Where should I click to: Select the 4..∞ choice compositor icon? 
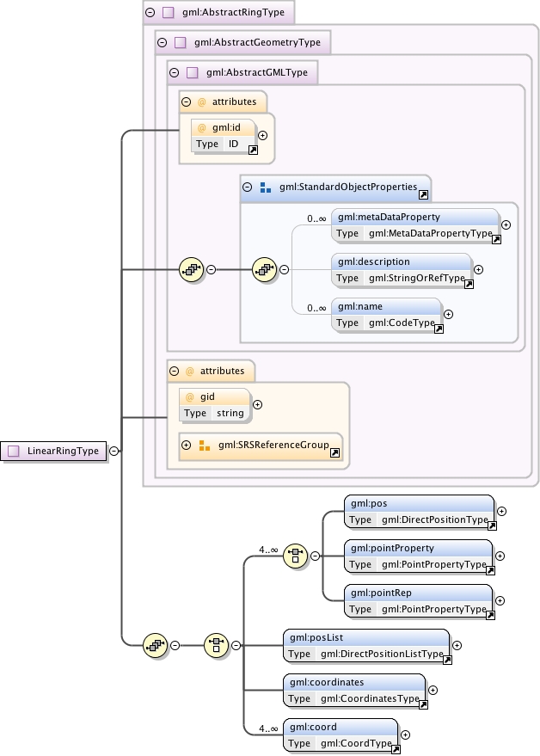295,556
